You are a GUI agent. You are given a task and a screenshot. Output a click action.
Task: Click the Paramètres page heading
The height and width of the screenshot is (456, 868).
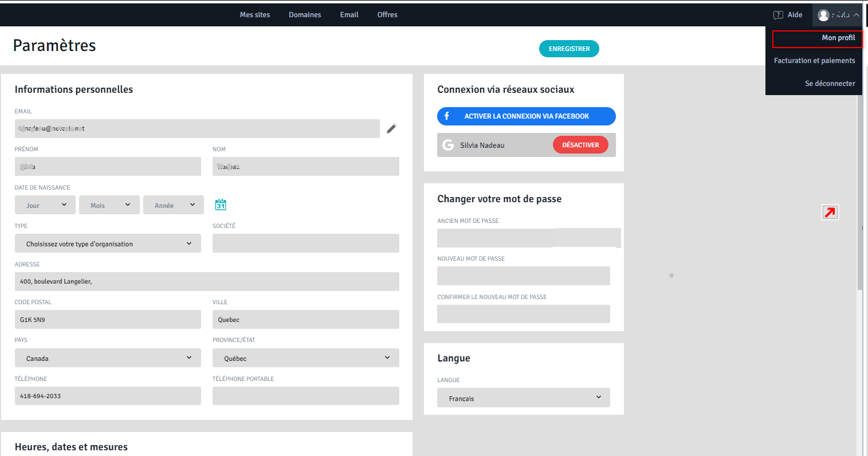coord(54,45)
